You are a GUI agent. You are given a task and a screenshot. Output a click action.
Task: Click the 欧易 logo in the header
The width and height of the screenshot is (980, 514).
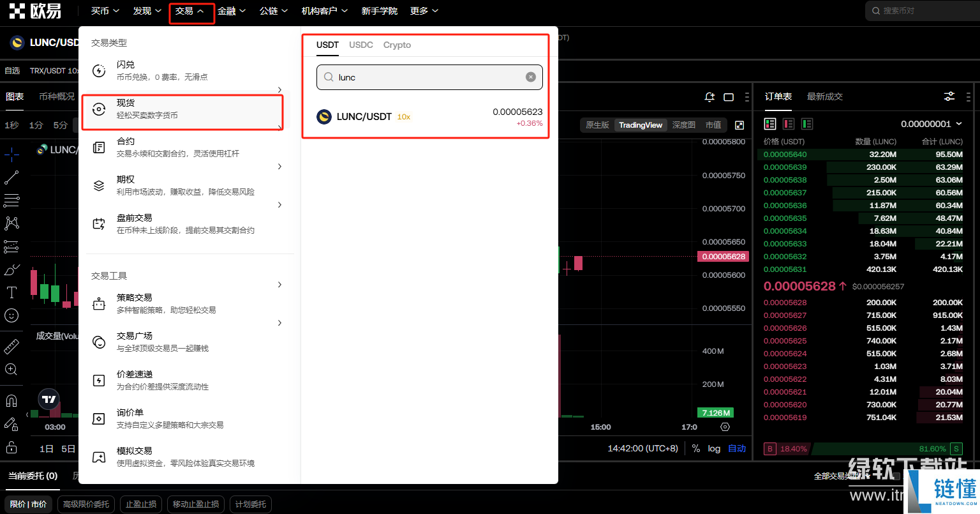click(x=36, y=11)
